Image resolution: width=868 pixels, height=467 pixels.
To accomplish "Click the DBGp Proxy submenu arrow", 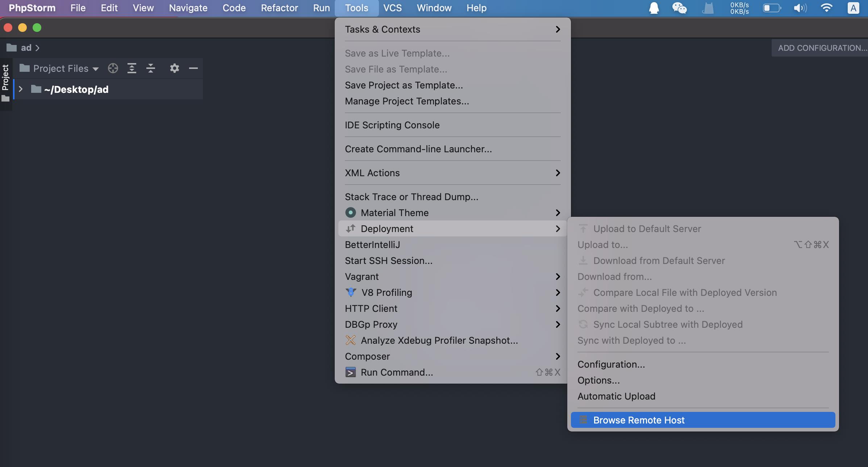I will [x=557, y=324].
